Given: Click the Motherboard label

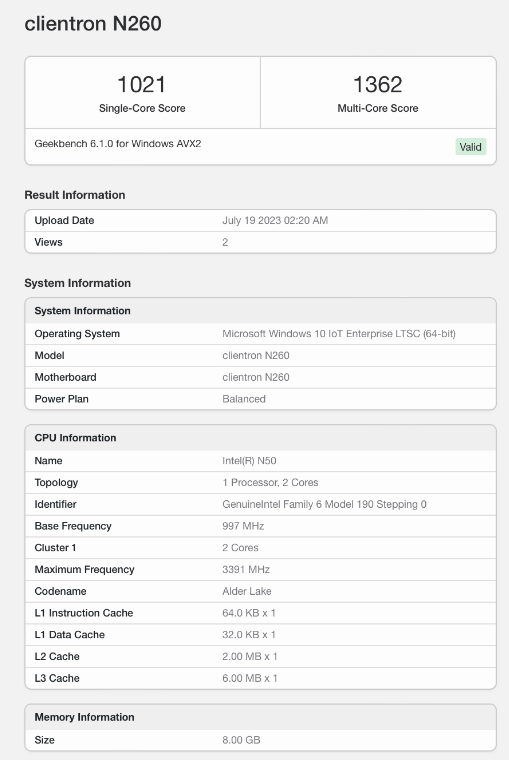Looking at the screenshot, I should point(65,377).
